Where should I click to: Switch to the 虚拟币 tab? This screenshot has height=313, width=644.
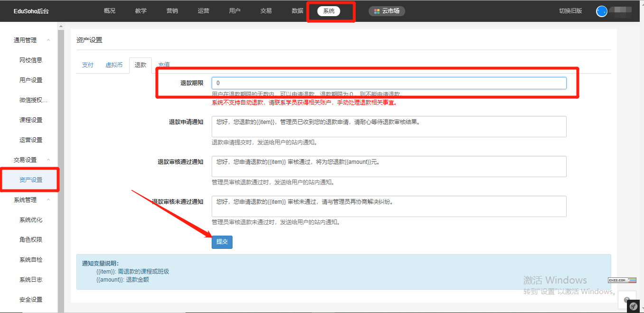114,65
